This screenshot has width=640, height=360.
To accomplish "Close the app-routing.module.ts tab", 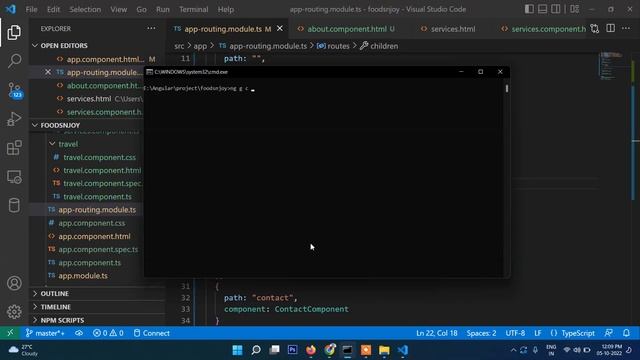I will click(280, 29).
